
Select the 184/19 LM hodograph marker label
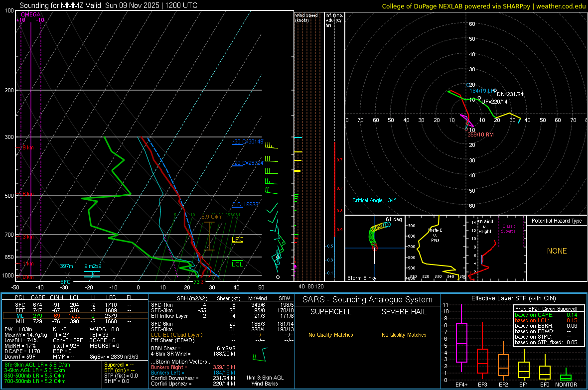click(481, 91)
